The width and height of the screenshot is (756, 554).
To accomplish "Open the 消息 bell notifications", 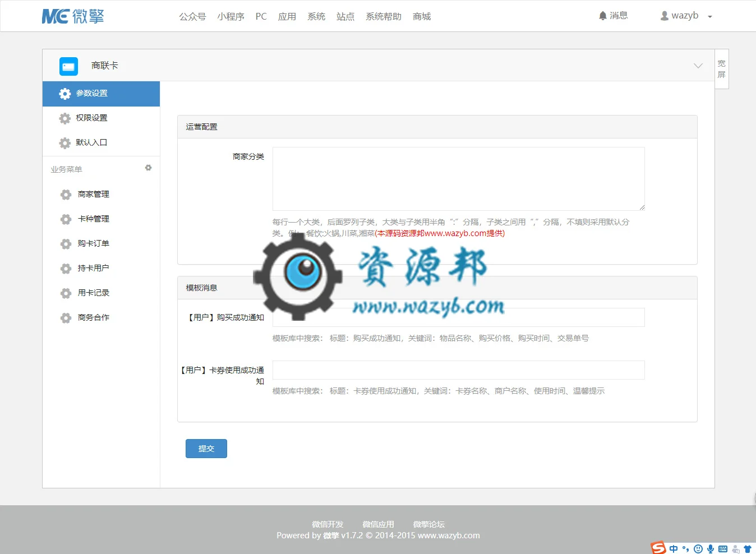I will 613,16.
